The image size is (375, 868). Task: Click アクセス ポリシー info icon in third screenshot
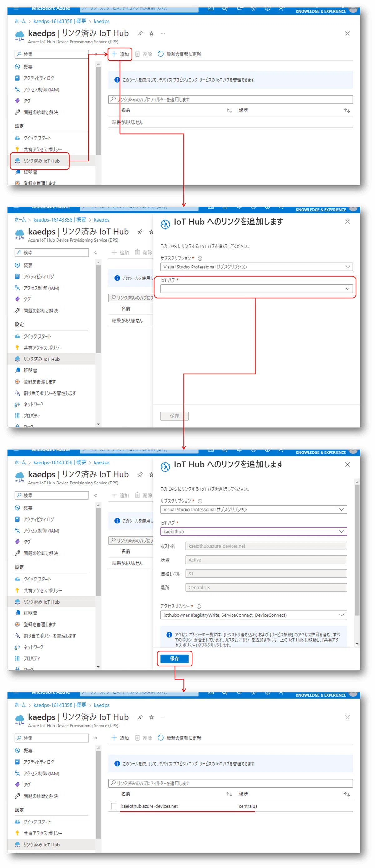click(199, 606)
